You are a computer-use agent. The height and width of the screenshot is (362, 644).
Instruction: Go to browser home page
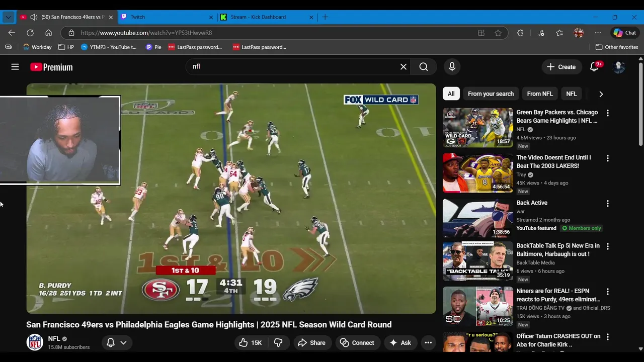click(x=48, y=33)
